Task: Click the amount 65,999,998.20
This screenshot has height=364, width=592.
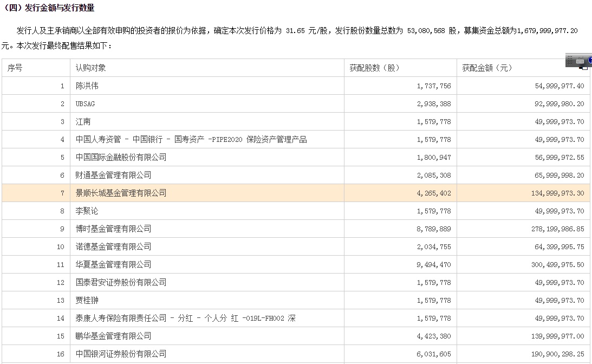Action: [x=560, y=175]
